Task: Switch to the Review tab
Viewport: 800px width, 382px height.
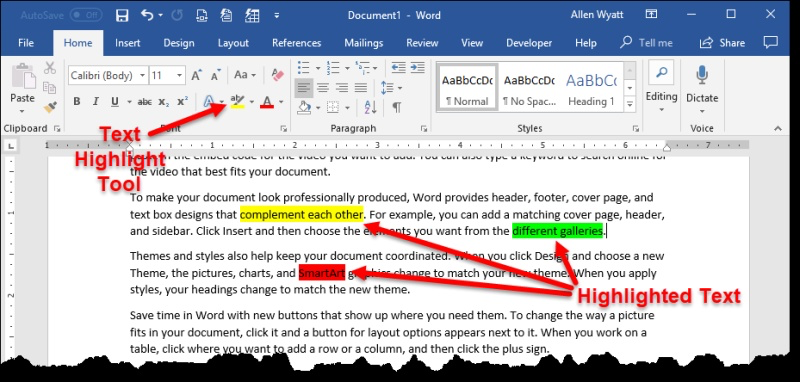Action: point(421,43)
